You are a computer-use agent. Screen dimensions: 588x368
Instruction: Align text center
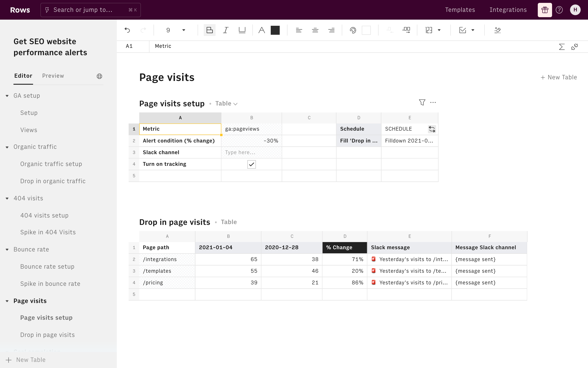(x=315, y=30)
